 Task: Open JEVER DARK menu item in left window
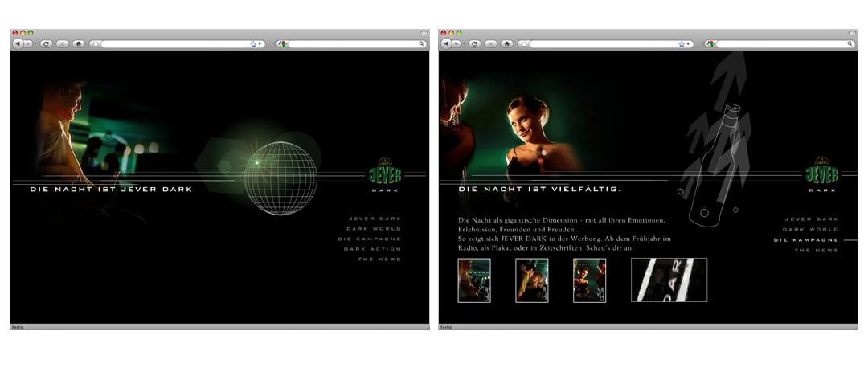pos(375,219)
